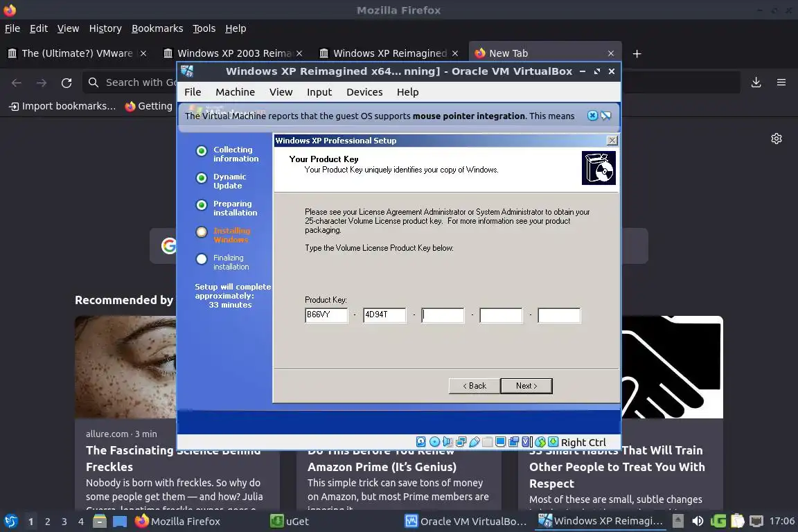Open taskbar application launcher menu

pyautogui.click(x=10, y=522)
